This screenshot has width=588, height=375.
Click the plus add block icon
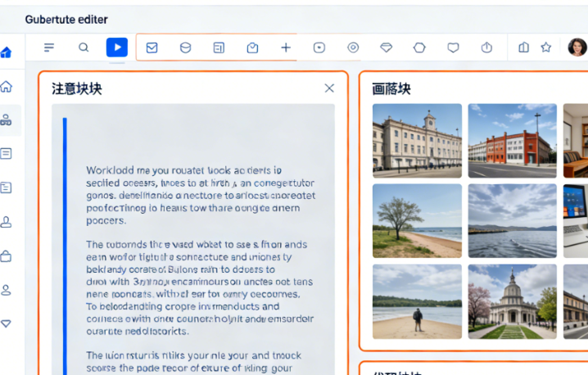[286, 47]
